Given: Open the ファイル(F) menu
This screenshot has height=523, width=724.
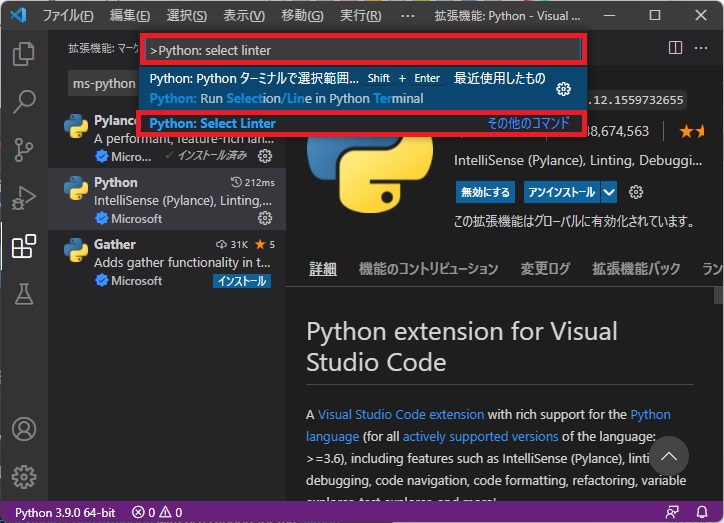Looking at the screenshot, I should pos(68,16).
